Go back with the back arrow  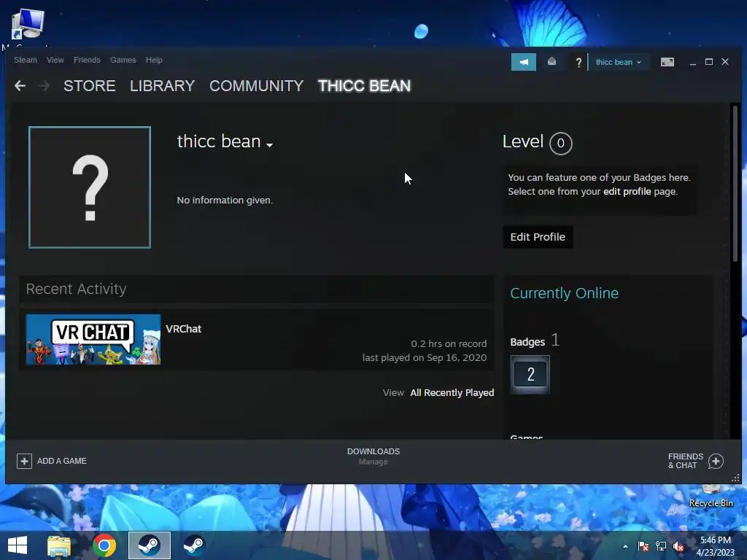(20, 86)
